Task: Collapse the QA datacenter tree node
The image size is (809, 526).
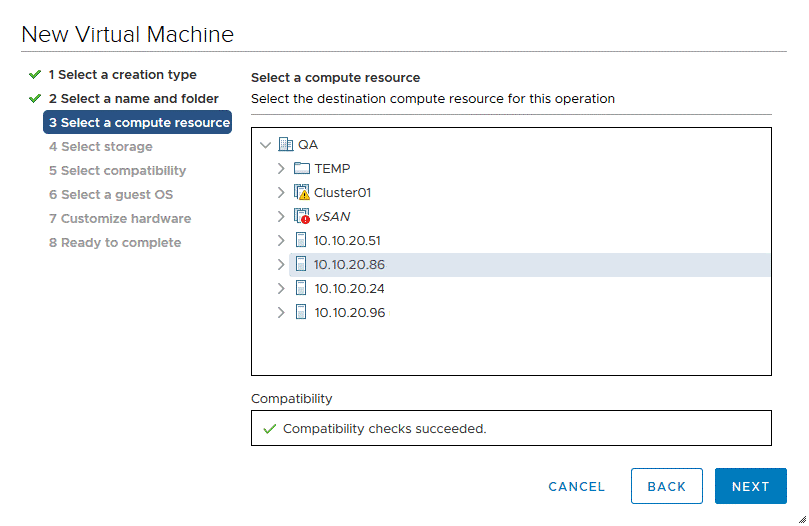Action: click(x=265, y=145)
